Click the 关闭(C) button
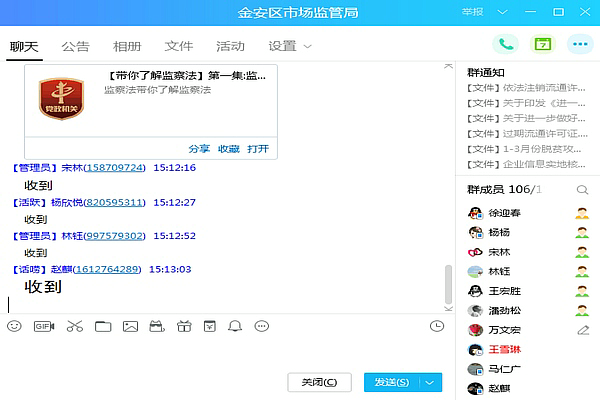The image size is (600, 400). pyautogui.click(x=319, y=382)
